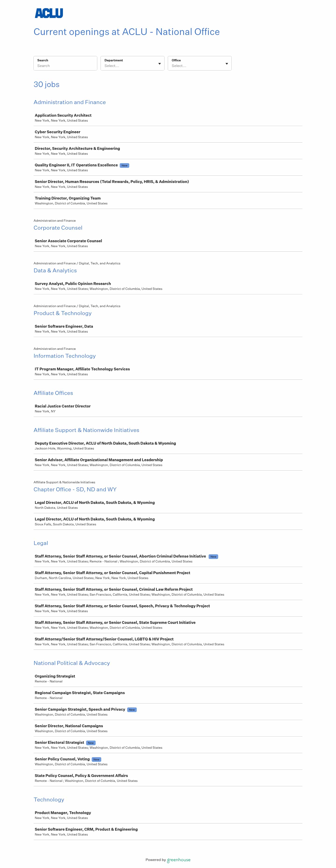This screenshot has width=336, height=868.
Task: Open Capital Punishment Project attorney job
Action: (x=112, y=573)
